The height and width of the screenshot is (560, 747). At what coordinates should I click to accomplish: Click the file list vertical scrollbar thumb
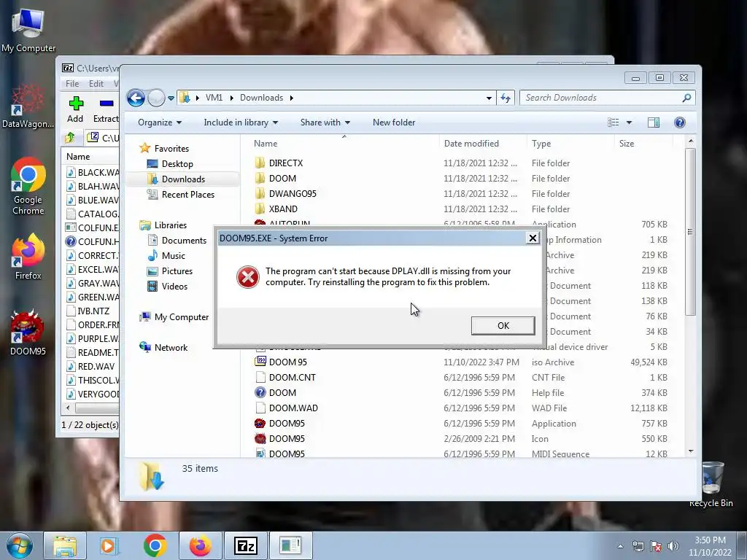(690, 231)
